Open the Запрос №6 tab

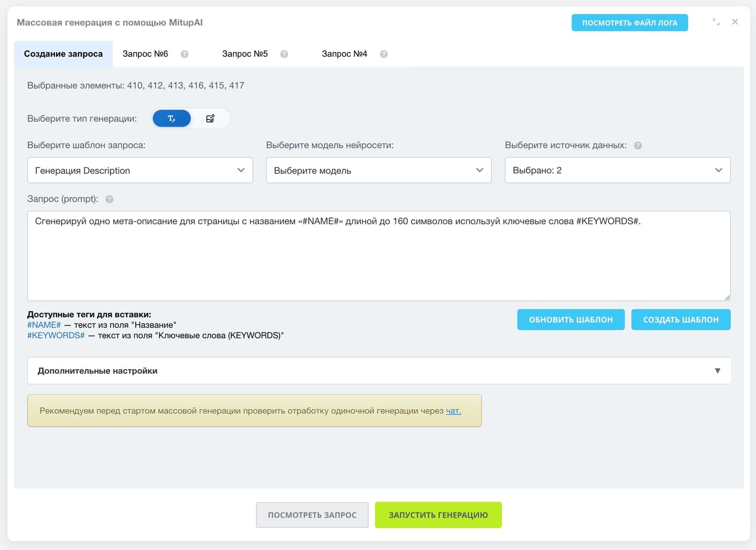145,54
